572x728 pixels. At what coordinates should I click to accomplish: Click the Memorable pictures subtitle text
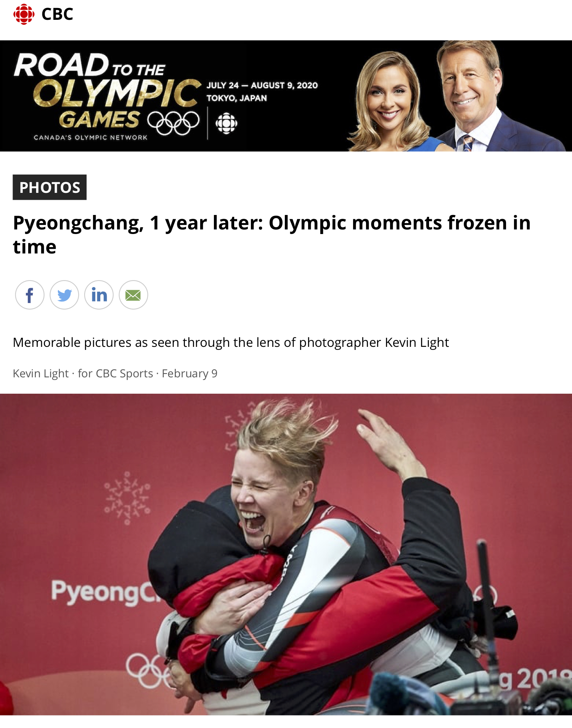point(231,342)
